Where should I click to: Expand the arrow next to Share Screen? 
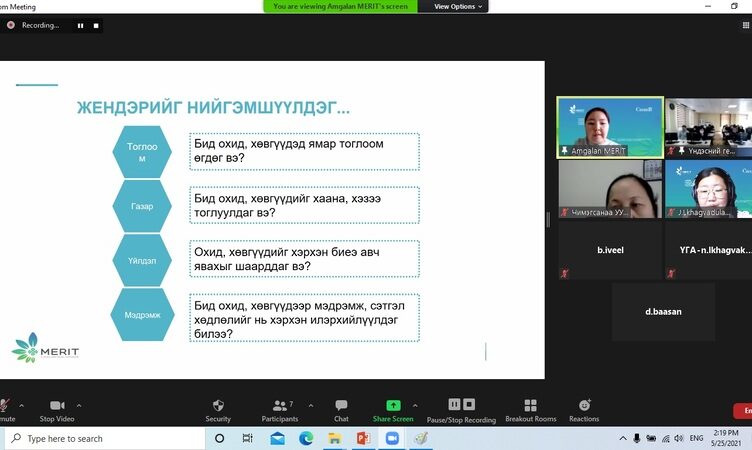415,405
